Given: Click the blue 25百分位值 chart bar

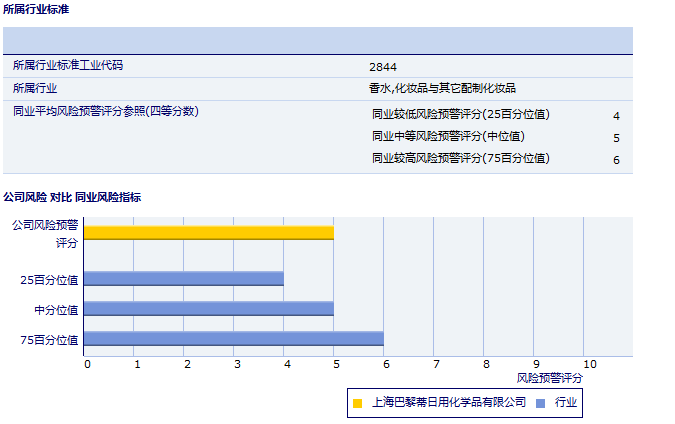Looking at the screenshot, I should pyautogui.click(x=183, y=279).
